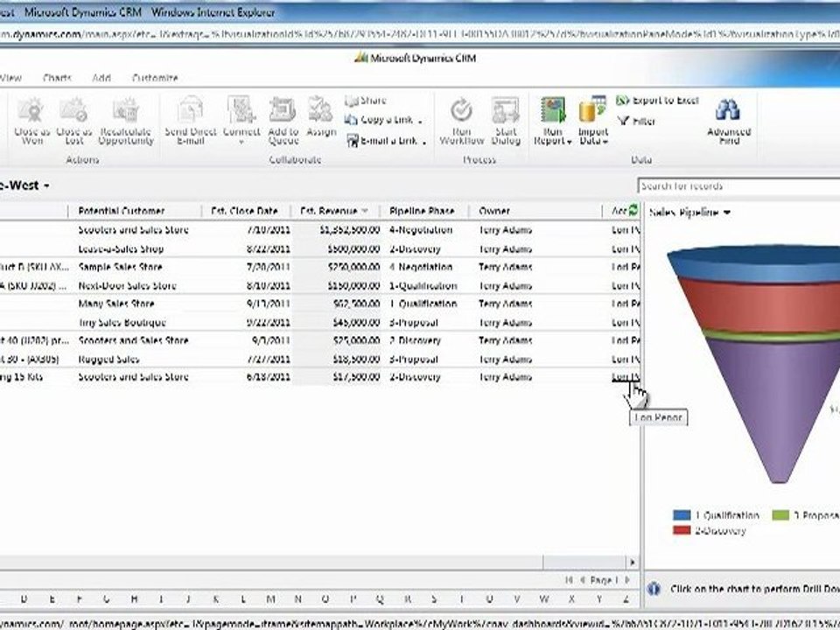Screen dimensions: 840x630
Task: Click the Filter command
Action: [x=636, y=122]
